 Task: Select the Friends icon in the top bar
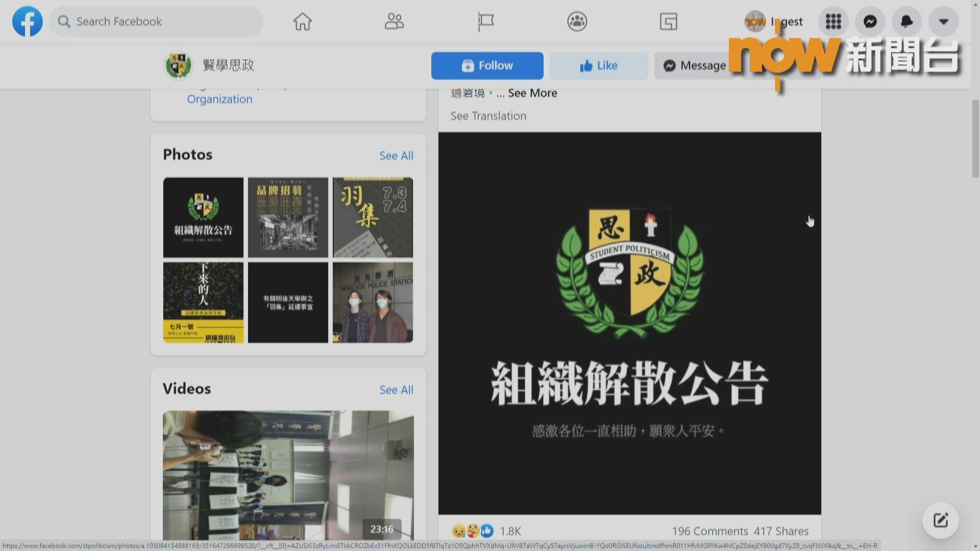[x=394, y=21]
